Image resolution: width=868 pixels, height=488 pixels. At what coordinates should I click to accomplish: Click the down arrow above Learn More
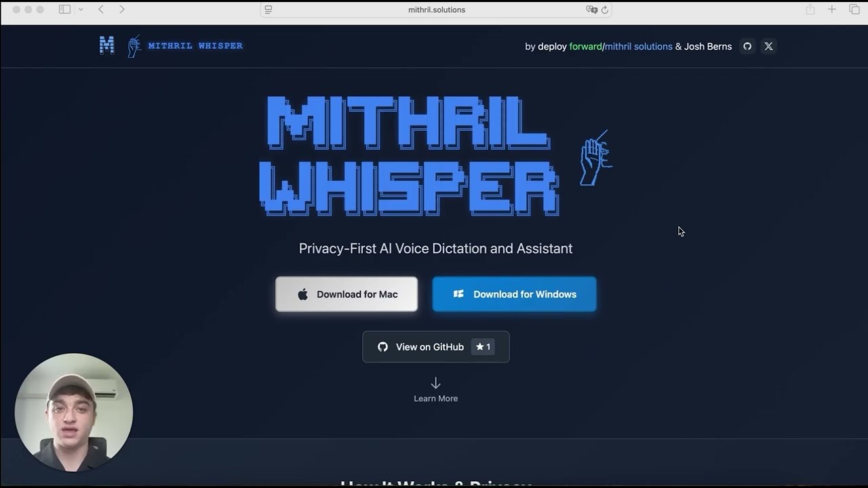point(435,384)
